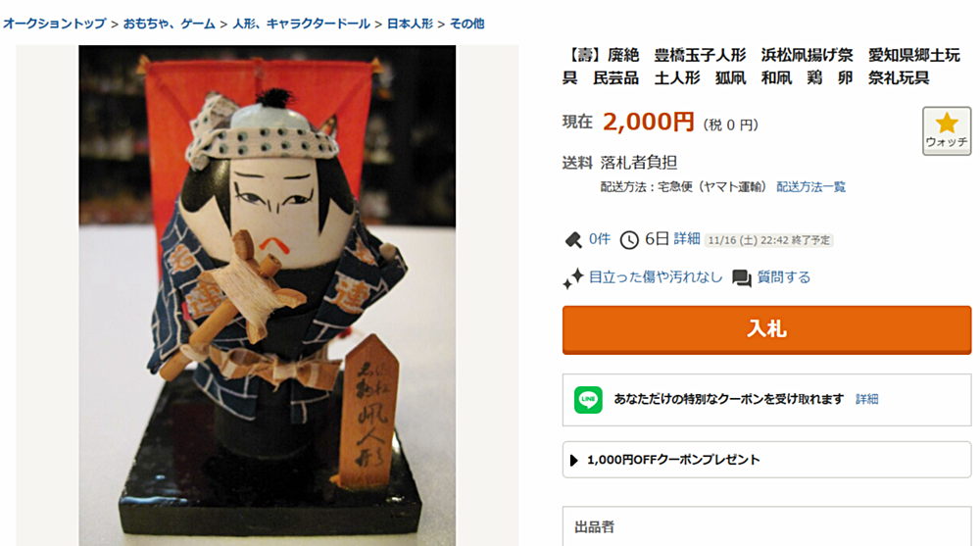The image size is (980, 546).
Task: Open the 日本人形 breadcrumb link
Action: tap(410, 24)
